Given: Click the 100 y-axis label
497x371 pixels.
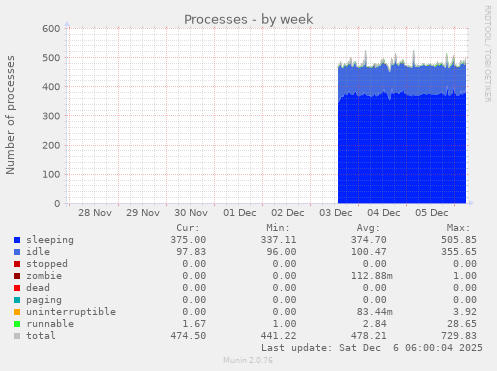Looking at the screenshot, I should pyautogui.click(x=51, y=174).
